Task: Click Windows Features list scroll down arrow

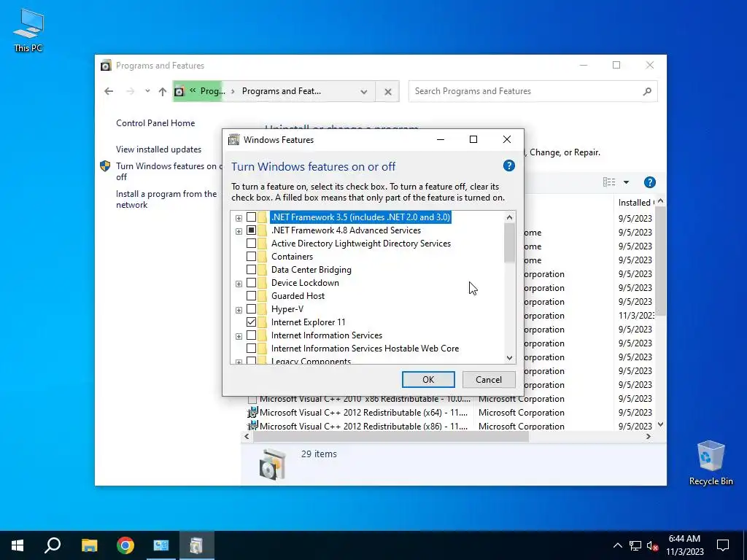Action: coord(509,358)
